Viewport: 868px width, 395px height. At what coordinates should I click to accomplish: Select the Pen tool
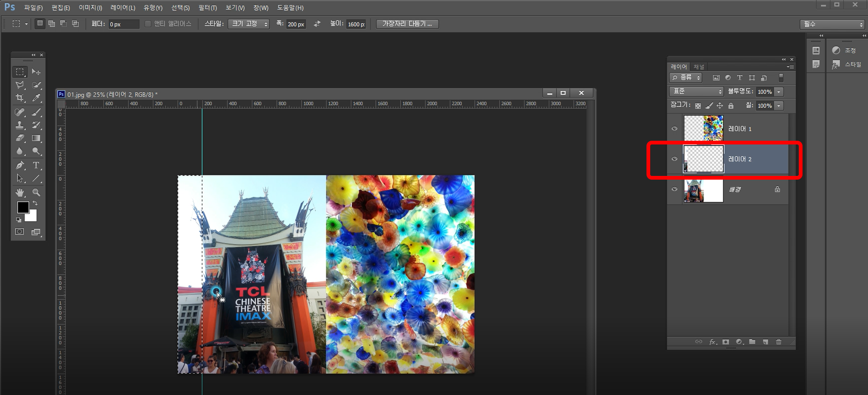[20, 165]
